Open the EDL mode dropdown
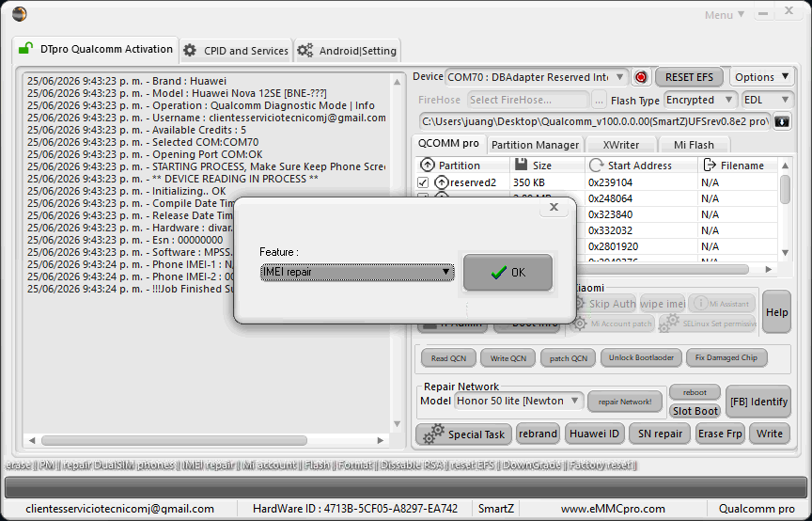Image resolution: width=812 pixels, height=521 pixels. [x=767, y=100]
